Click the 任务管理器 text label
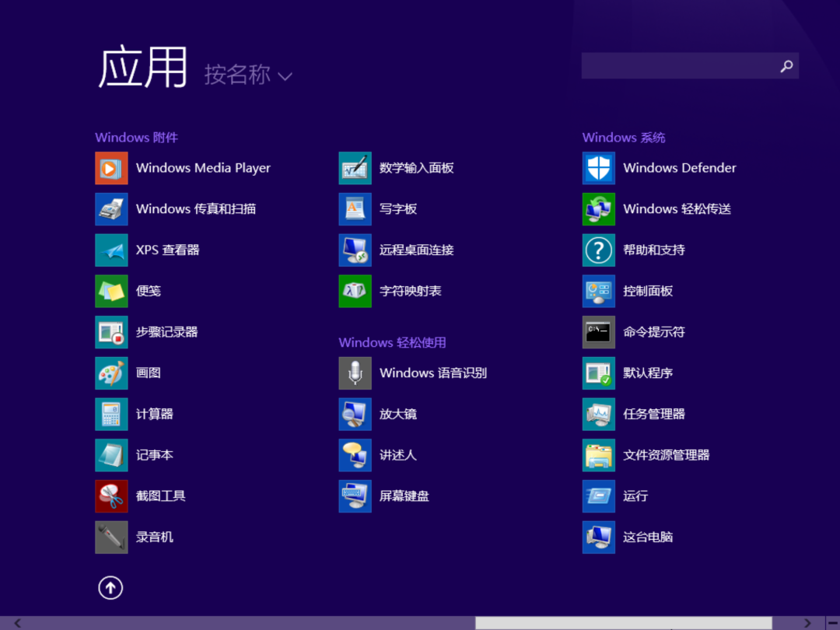840x630 pixels. [x=654, y=414]
